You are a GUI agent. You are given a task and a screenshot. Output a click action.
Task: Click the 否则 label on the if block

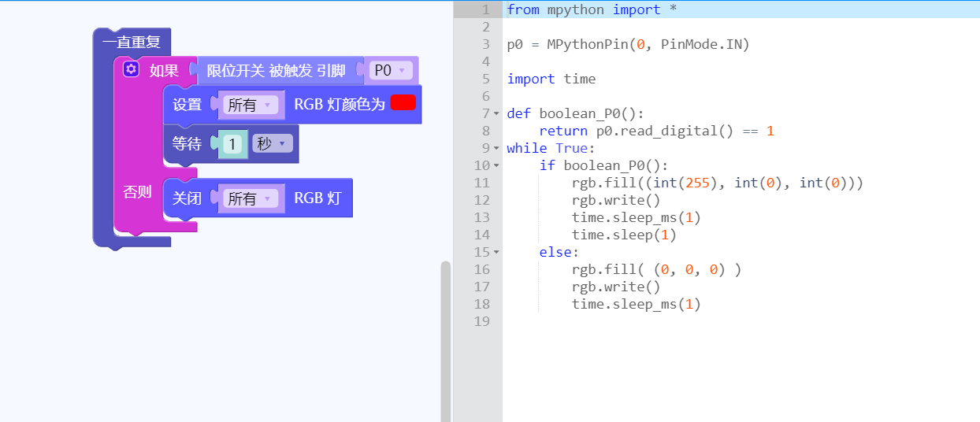[x=137, y=192]
